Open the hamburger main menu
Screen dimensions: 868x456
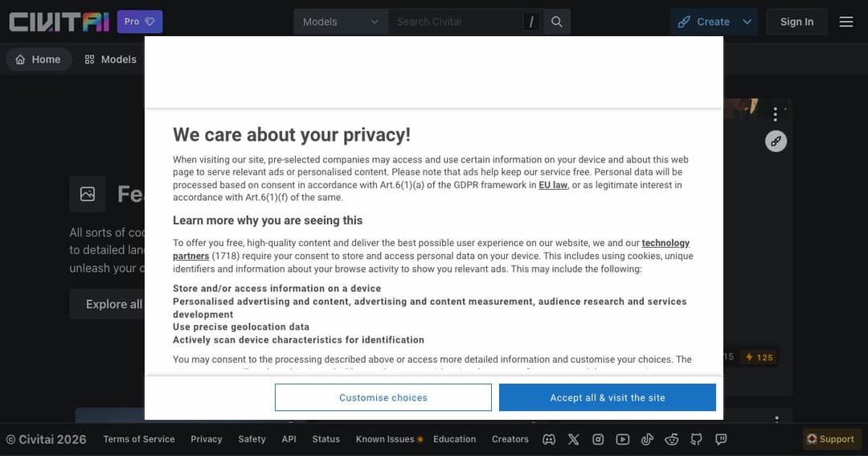coord(845,22)
